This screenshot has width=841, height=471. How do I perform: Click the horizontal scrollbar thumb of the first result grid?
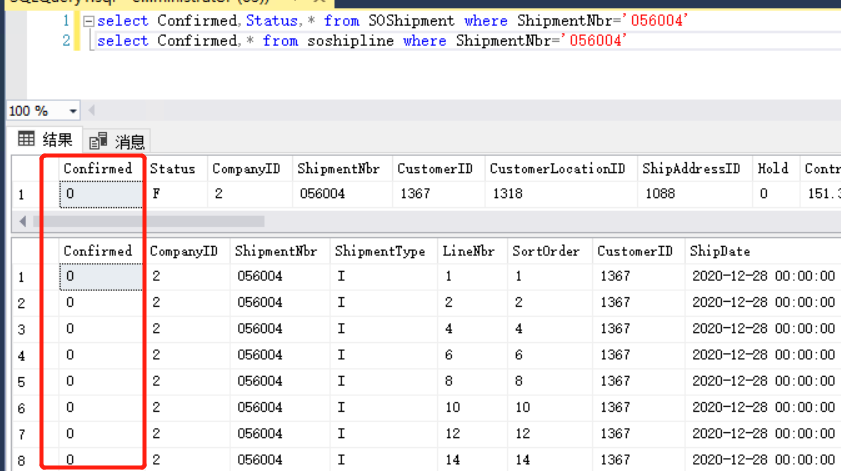pos(149,221)
